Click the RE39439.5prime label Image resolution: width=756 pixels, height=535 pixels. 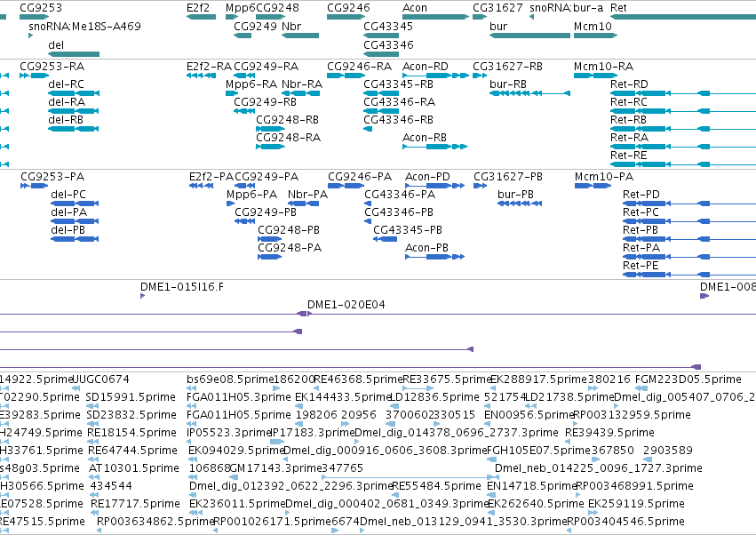click(x=609, y=432)
